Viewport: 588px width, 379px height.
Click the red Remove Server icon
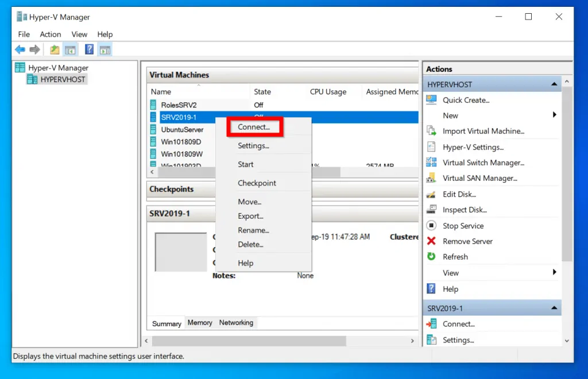click(x=432, y=241)
